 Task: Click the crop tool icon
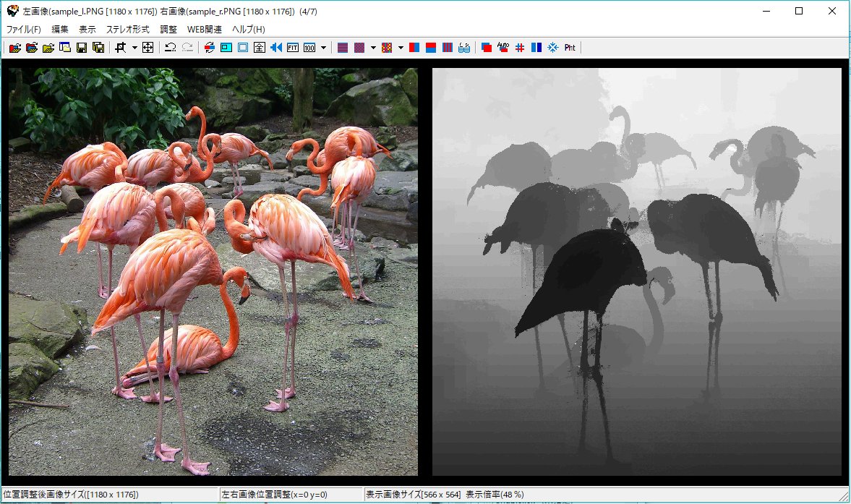120,48
